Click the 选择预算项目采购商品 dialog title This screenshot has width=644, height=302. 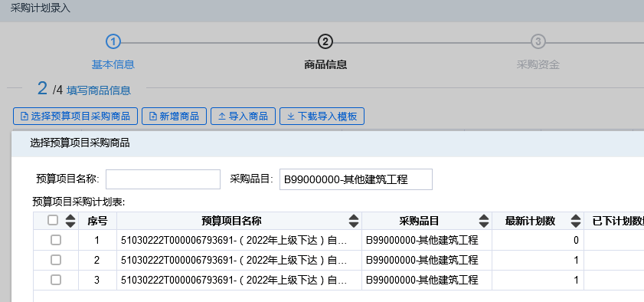80,143
